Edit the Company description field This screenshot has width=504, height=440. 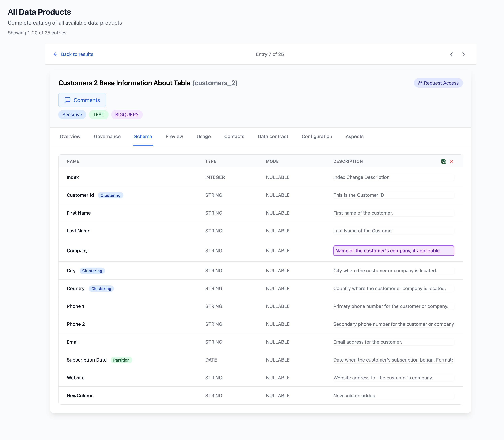click(x=393, y=251)
